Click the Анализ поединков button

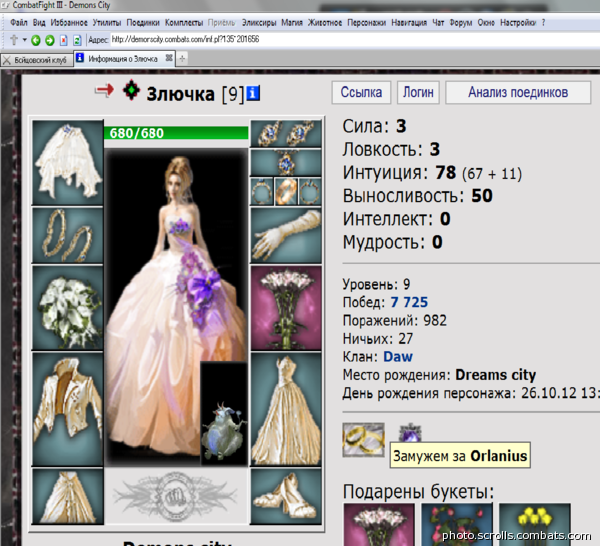click(x=518, y=92)
